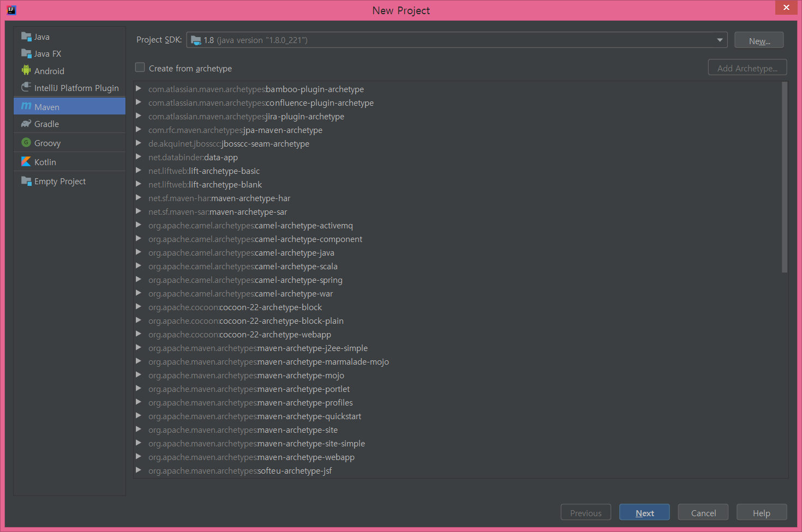Expand jira-plugin-archetype node
The width and height of the screenshot is (802, 532).
pos(139,116)
